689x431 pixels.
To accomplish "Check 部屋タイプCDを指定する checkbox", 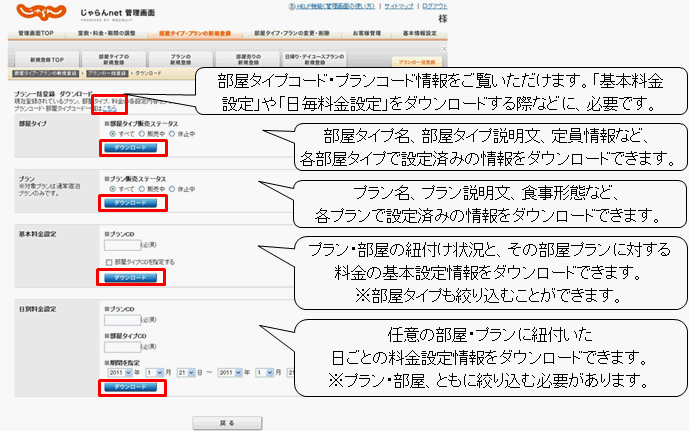I will click(109, 262).
